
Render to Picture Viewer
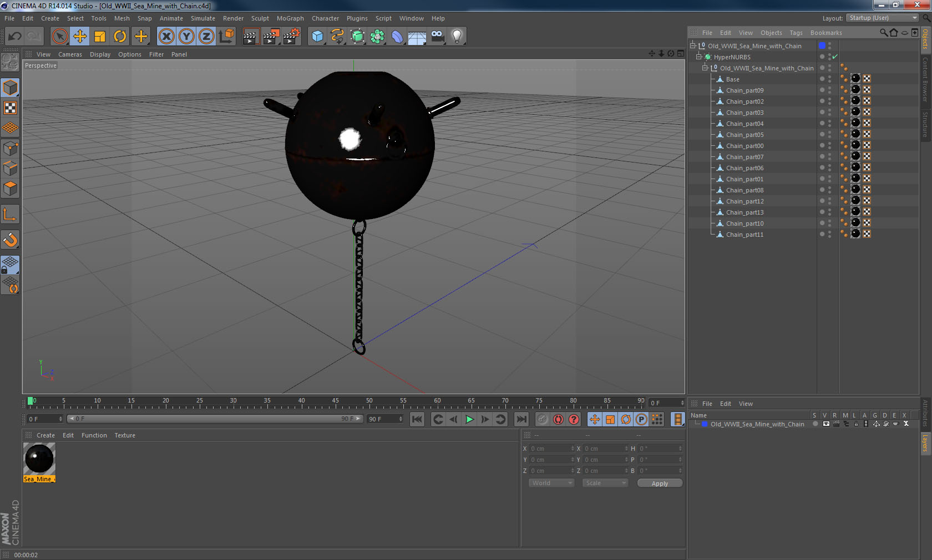tap(271, 37)
